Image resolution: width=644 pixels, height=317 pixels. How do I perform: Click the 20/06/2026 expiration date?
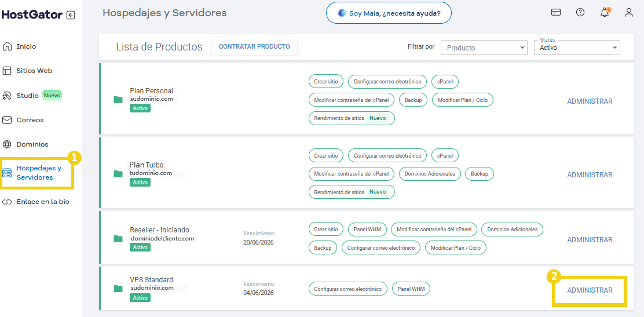tap(258, 242)
